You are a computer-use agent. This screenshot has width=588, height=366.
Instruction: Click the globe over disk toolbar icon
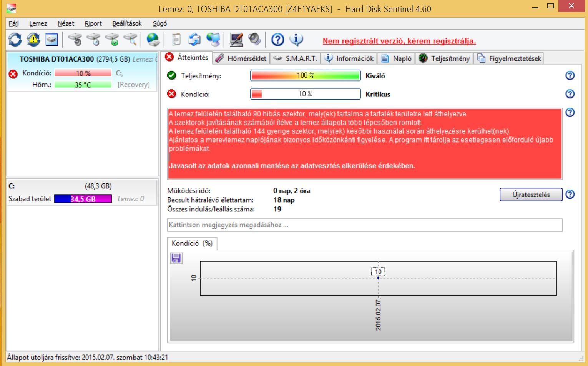pyautogui.click(x=153, y=39)
